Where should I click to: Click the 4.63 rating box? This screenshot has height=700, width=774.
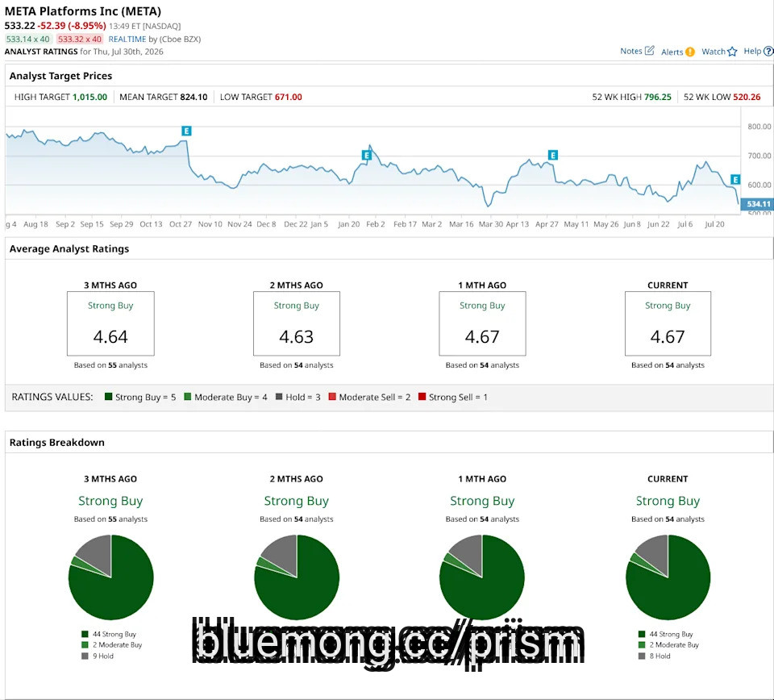click(x=297, y=323)
